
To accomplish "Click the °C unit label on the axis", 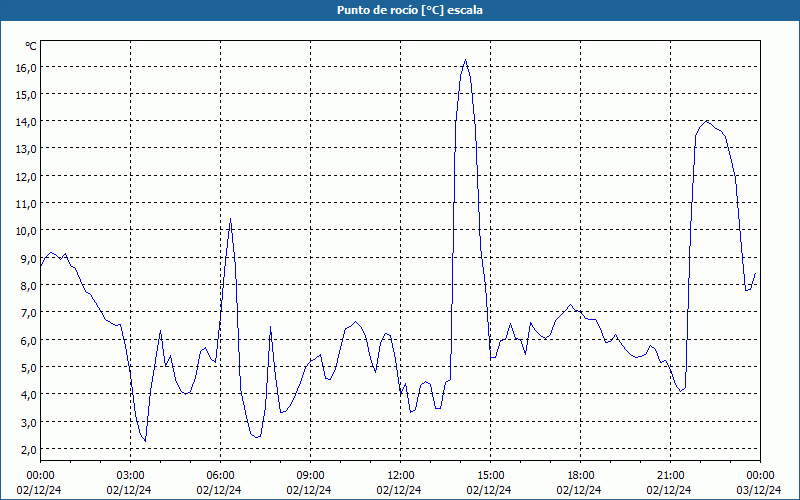I will [x=31, y=46].
